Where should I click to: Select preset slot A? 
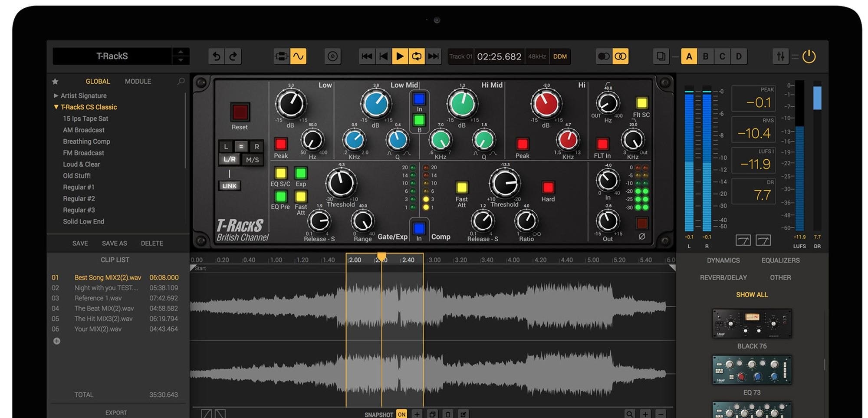(x=689, y=56)
